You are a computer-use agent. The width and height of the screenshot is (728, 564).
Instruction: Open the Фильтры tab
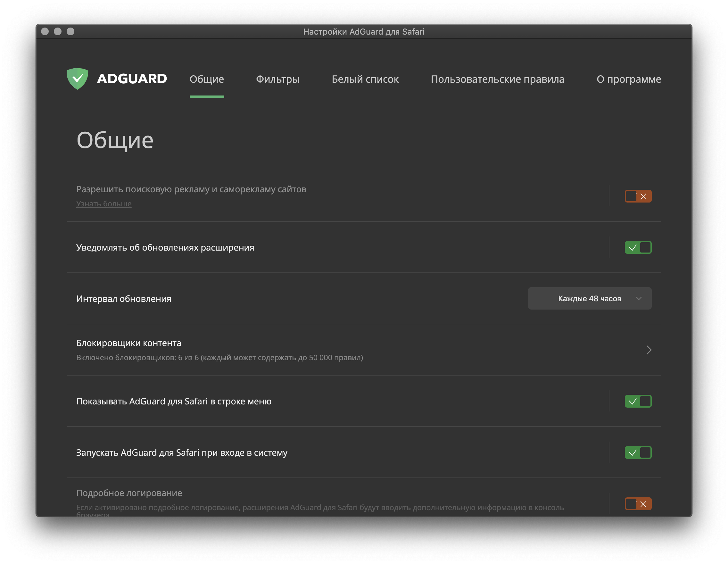[278, 79]
